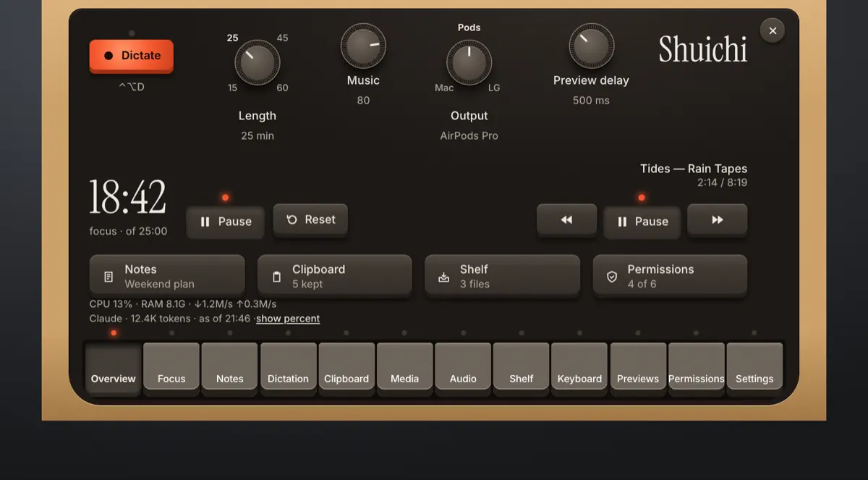Click the 2:14 / 8:19 track time
The height and width of the screenshot is (480, 868).
[722, 182]
